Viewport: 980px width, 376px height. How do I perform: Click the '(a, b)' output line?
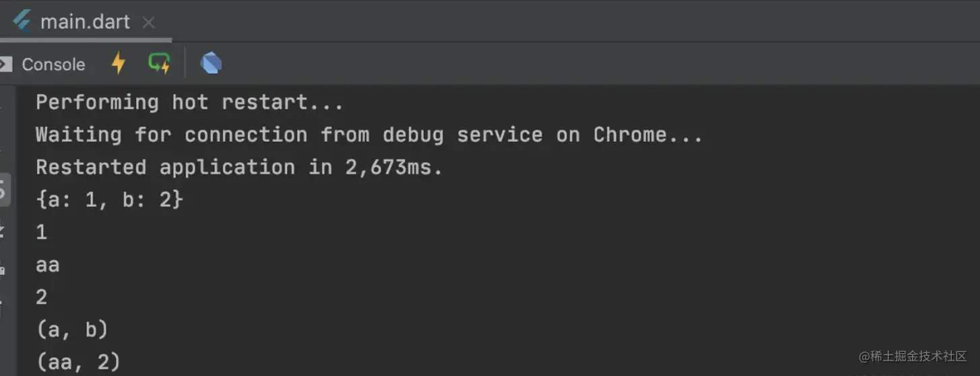coord(72,330)
